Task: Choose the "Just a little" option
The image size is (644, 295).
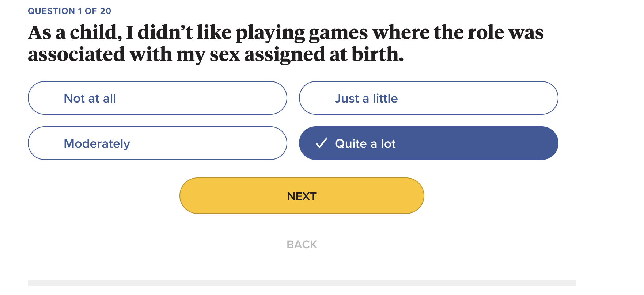Action: click(428, 98)
